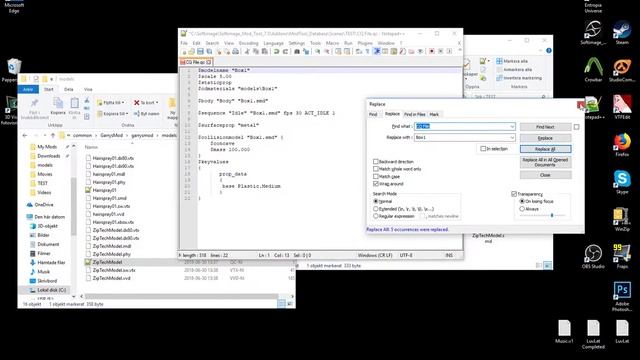Open the Adobe Photoshop desktop icon
Viewport: 640px width, 360px height.
pos(622,296)
